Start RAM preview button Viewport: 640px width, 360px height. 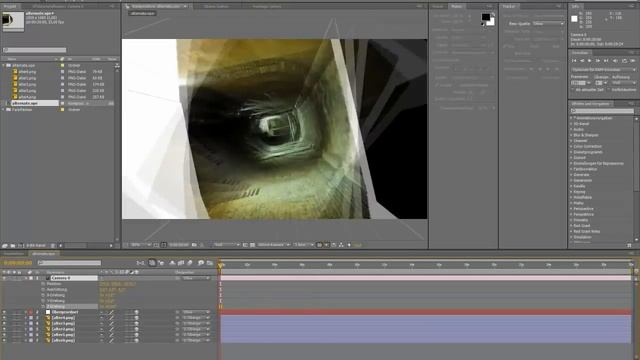pos(632,61)
